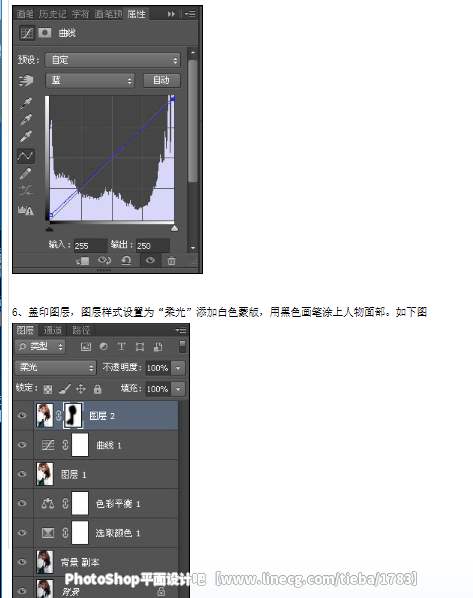The image size is (473, 598).
Task: Lock image pixels brush icon
Action: point(64,389)
